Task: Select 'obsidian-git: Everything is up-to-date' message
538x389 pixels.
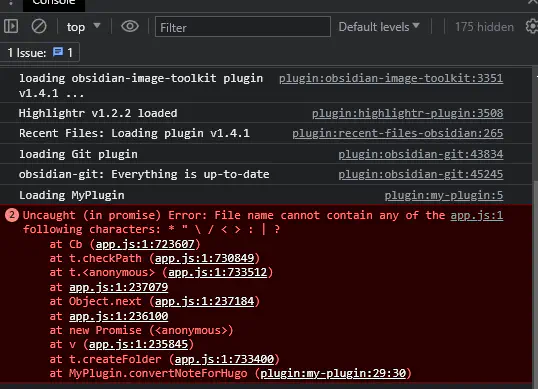Action: [x=144, y=174]
